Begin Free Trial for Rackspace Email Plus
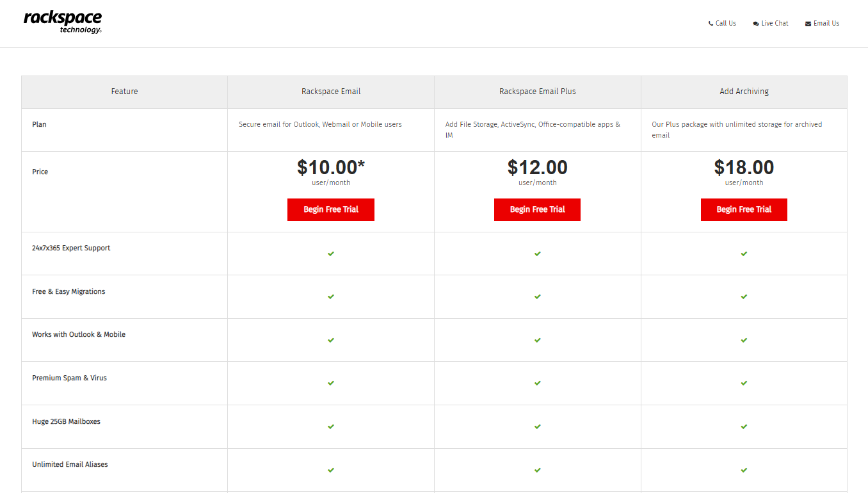Screen dimensions: 868x493 [537, 209]
